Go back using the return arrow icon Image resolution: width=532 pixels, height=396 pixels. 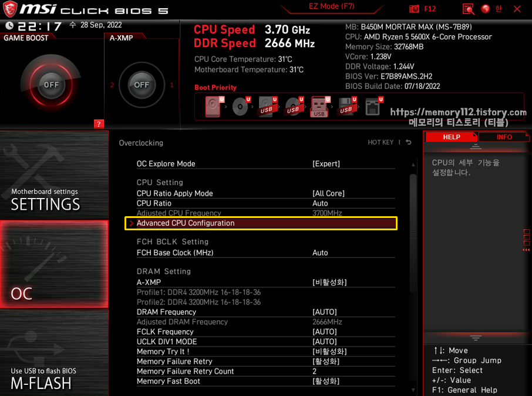(x=409, y=142)
